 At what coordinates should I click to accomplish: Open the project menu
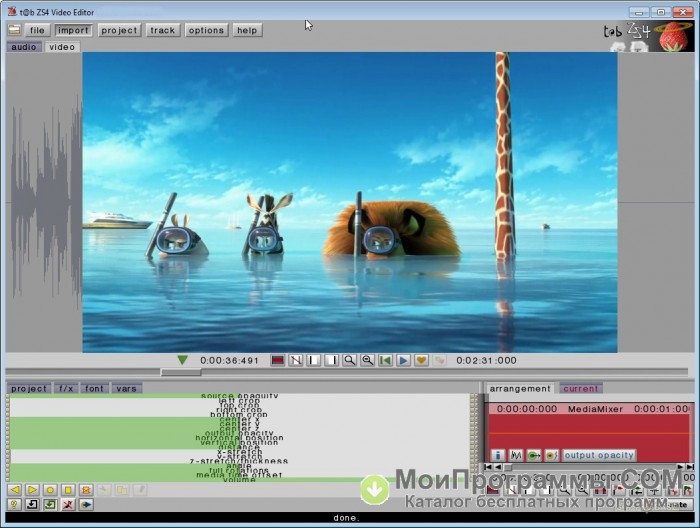coord(119,30)
